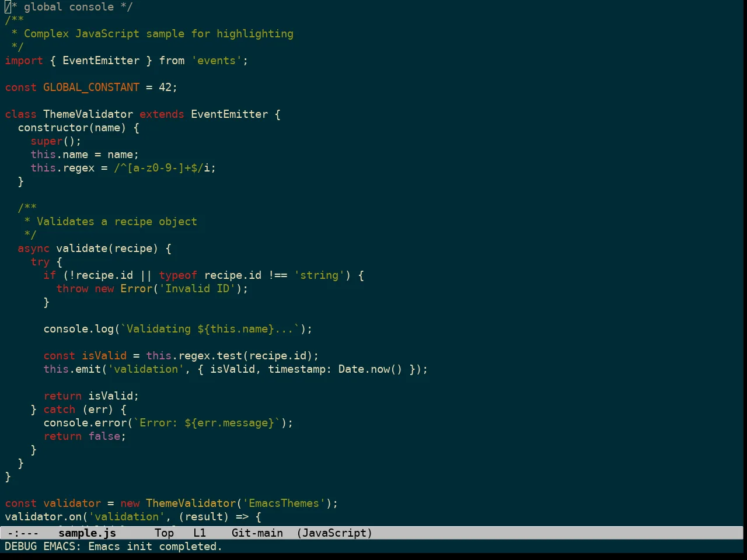This screenshot has height=560, width=747.
Task: Click the 'events' string literal
Action: click(x=217, y=61)
